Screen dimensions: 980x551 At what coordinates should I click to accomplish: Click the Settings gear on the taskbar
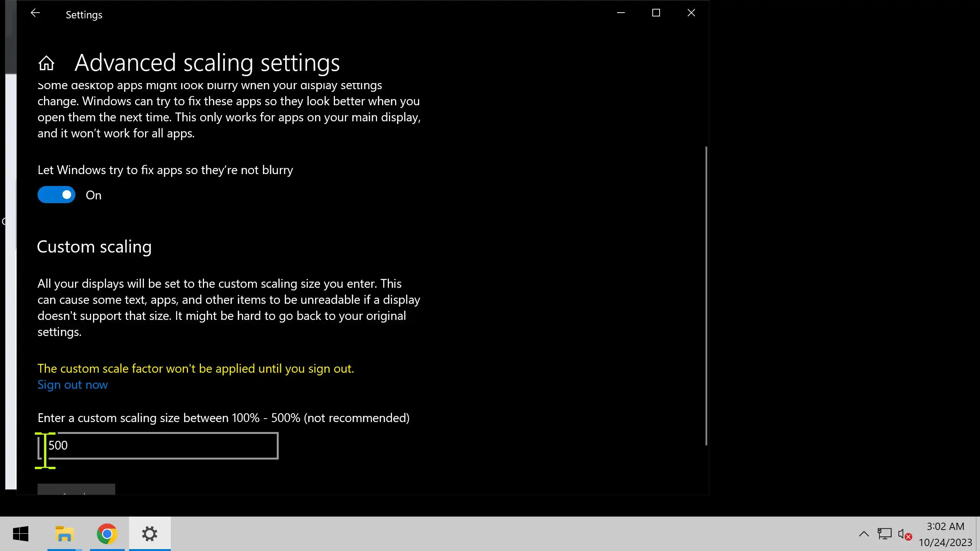(150, 534)
